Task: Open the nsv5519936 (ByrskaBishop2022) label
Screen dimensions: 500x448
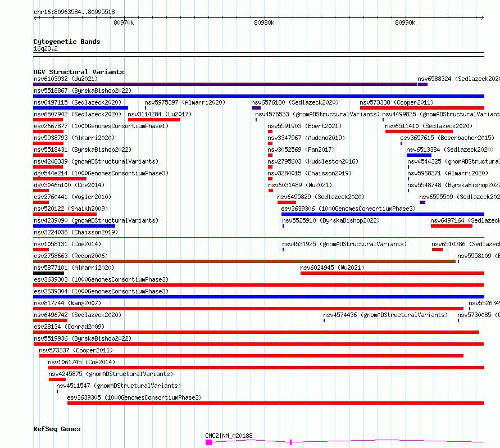Action: point(83,338)
